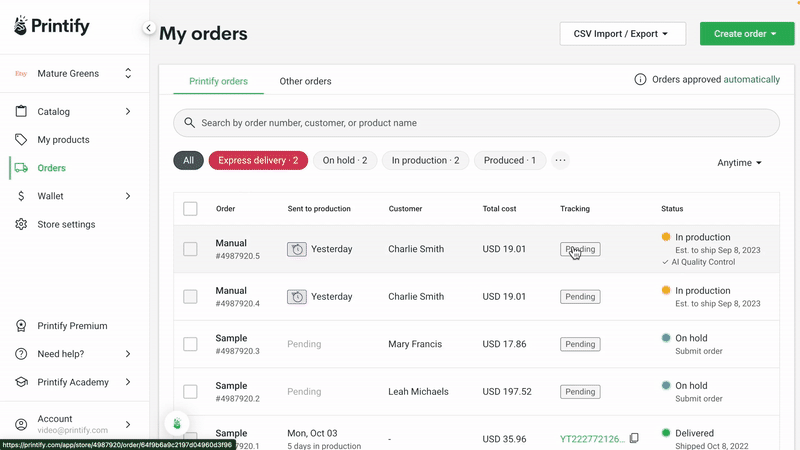Click the search magnifier icon

pos(189,122)
